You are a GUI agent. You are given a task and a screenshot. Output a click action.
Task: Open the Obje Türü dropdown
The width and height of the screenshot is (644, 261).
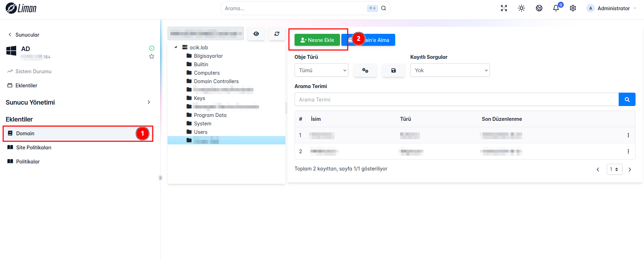point(321,70)
